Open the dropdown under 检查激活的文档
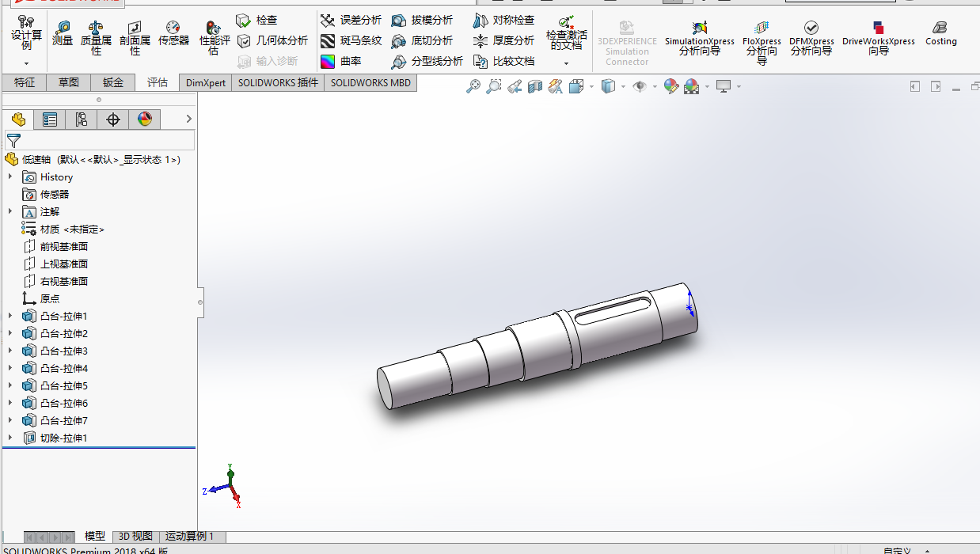The image size is (980, 554). [x=567, y=63]
